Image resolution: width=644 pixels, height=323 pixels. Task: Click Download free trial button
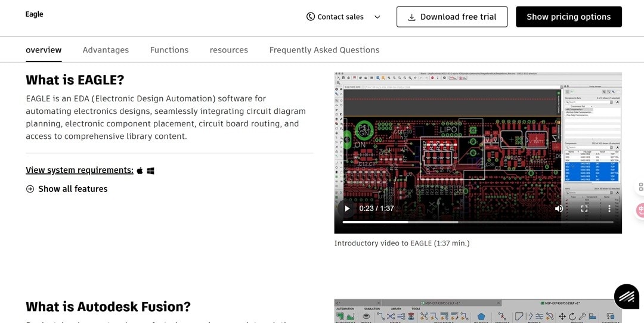tap(452, 17)
